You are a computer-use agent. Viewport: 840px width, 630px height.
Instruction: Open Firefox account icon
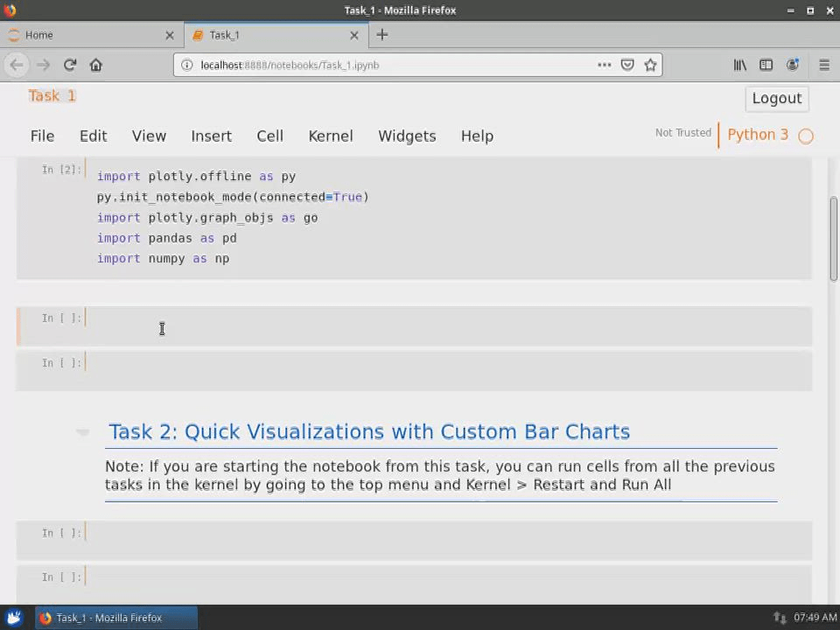tap(793, 65)
